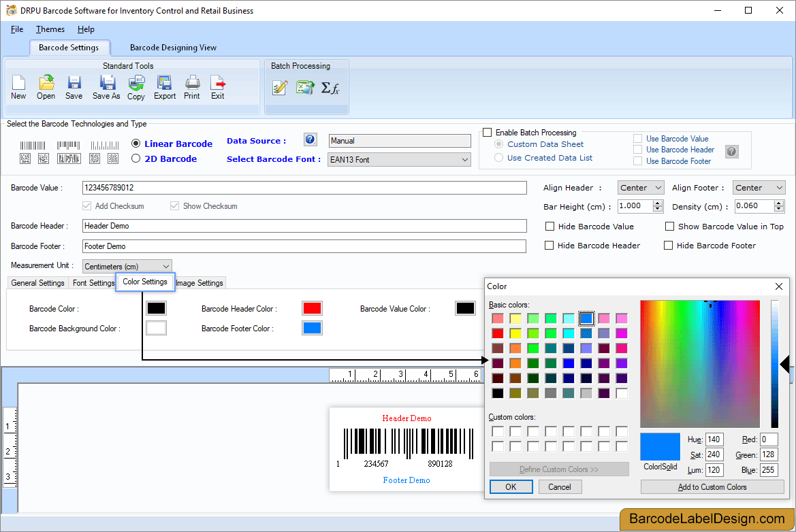Check the Hide Barcode Value option

pyautogui.click(x=550, y=226)
